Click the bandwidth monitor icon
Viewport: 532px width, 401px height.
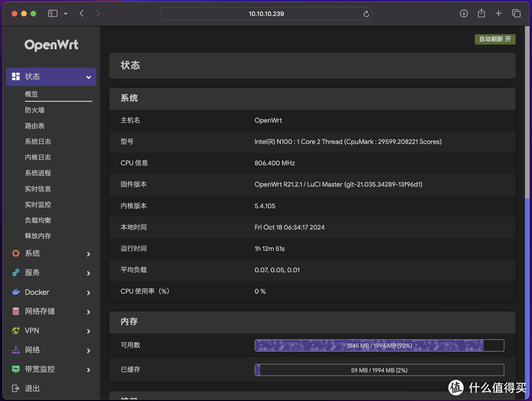(x=16, y=369)
